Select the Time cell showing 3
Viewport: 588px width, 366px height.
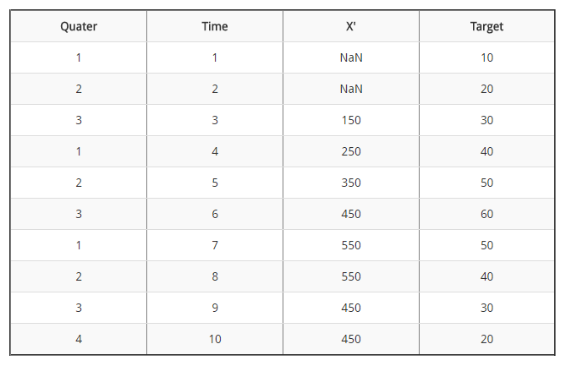pos(215,120)
